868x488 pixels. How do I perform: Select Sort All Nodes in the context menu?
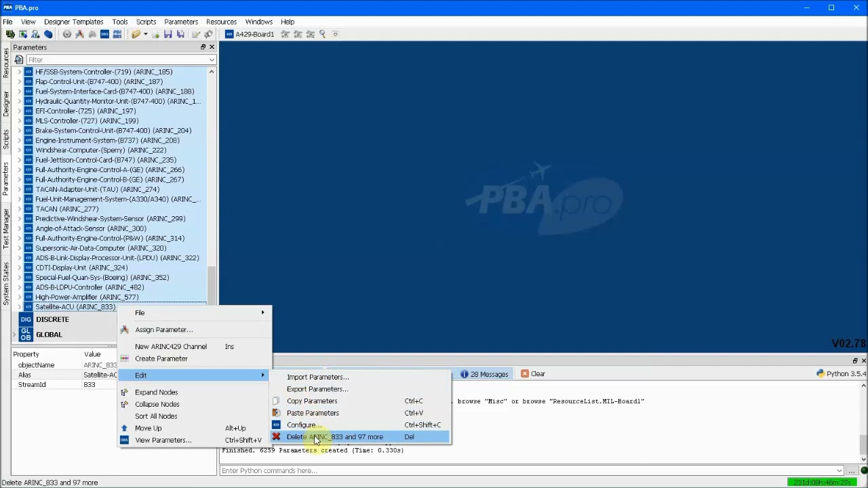195,416
